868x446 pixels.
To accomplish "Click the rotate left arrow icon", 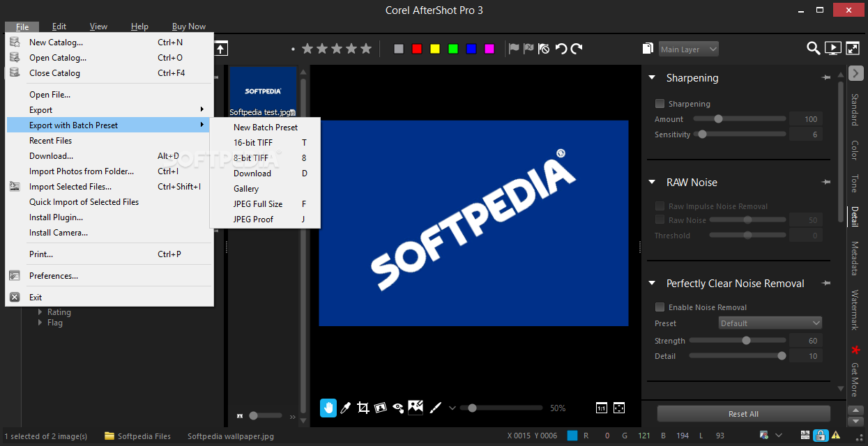I will tap(561, 49).
